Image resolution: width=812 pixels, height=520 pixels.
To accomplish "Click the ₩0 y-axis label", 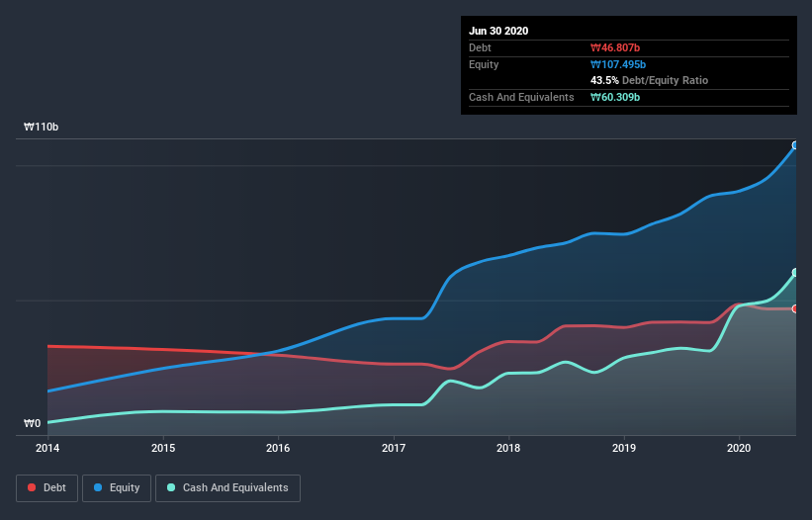I will (x=32, y=423).
